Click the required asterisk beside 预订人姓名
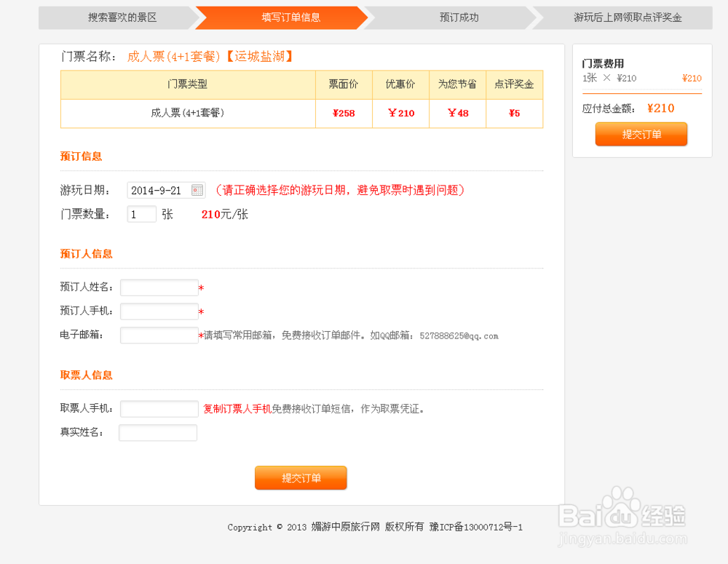Screen dimensions: 728x564 pos(201,288)
